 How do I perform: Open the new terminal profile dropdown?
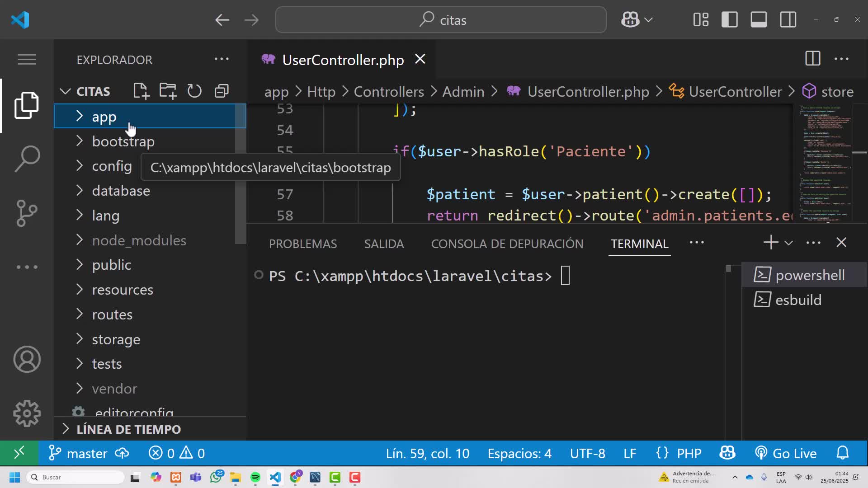click(788, 243)
